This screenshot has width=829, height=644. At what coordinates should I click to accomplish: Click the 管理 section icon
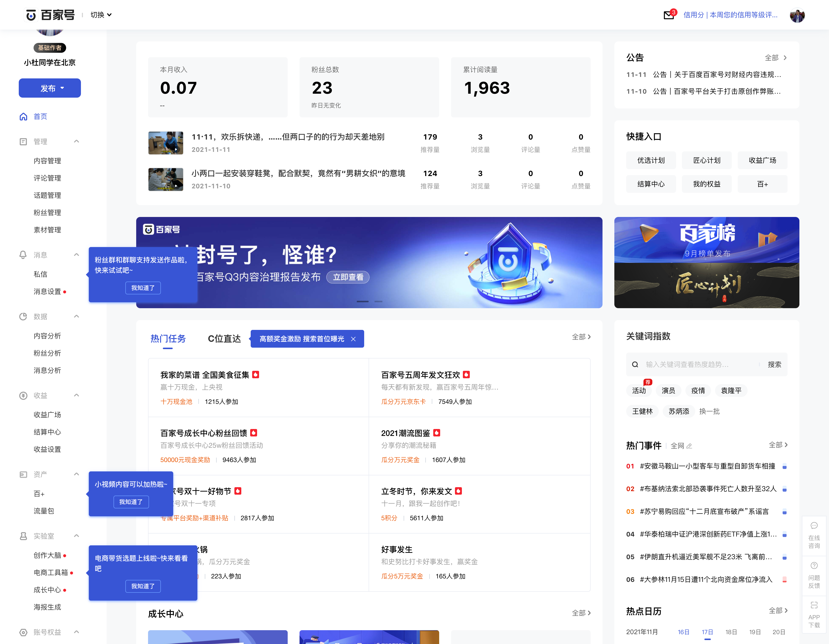23,142
